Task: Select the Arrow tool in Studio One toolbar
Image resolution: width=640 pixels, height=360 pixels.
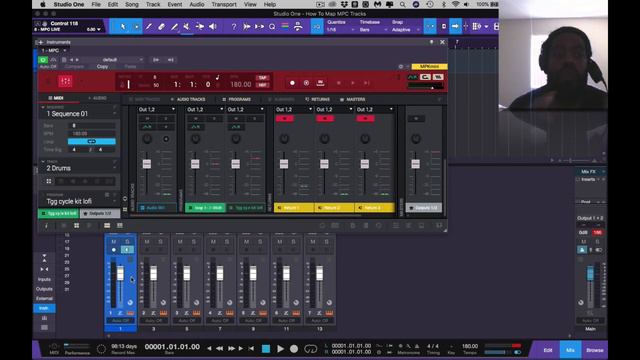Action: click(x=123, y=27)
